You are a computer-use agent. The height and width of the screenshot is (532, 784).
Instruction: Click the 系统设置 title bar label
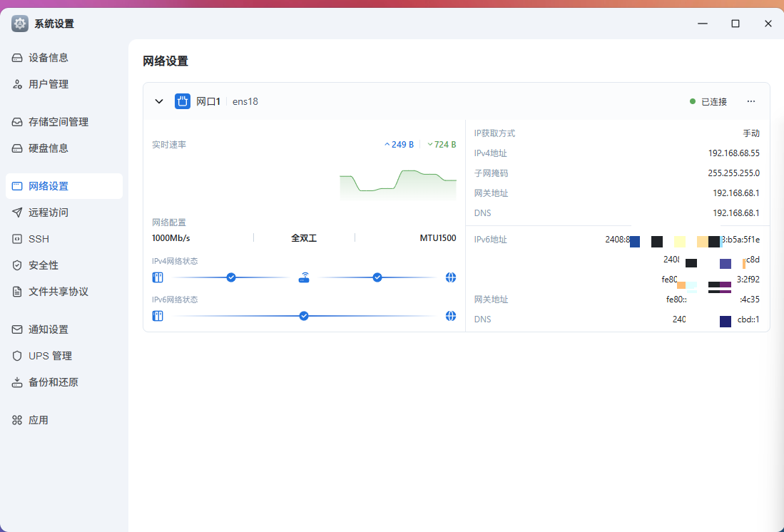pos(54,23)
